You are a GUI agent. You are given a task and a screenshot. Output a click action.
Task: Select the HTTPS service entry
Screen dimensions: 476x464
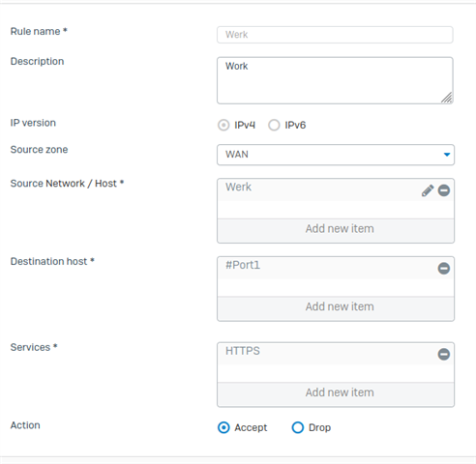(x=326, y=354)
